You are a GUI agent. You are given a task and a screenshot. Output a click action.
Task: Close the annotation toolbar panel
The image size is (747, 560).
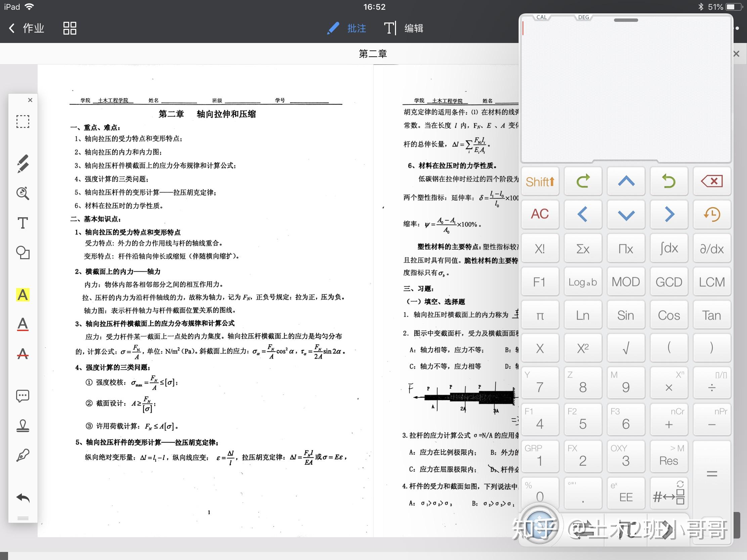coord(30,100)
